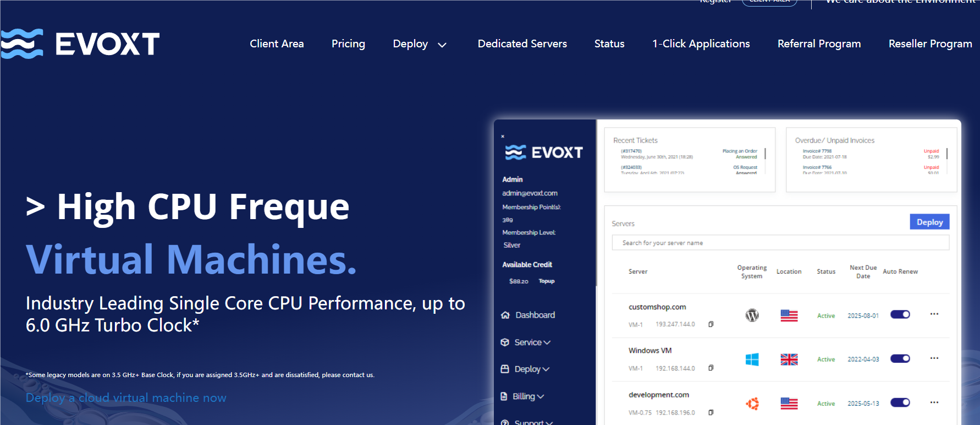Screen dimensions: 980x425
Task: Open the Pricing page from navigation
Action: pyautogui.click(x=348, y=44)
